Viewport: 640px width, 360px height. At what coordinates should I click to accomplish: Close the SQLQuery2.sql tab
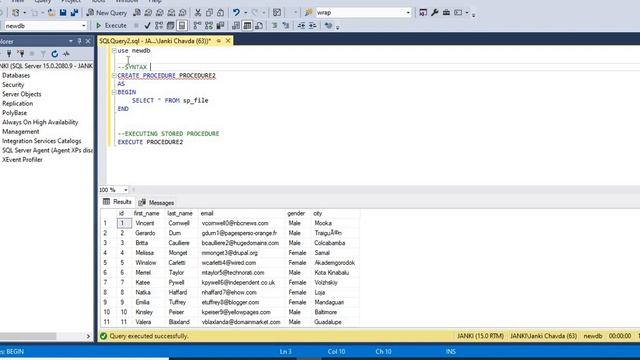[x=228, y=41]
